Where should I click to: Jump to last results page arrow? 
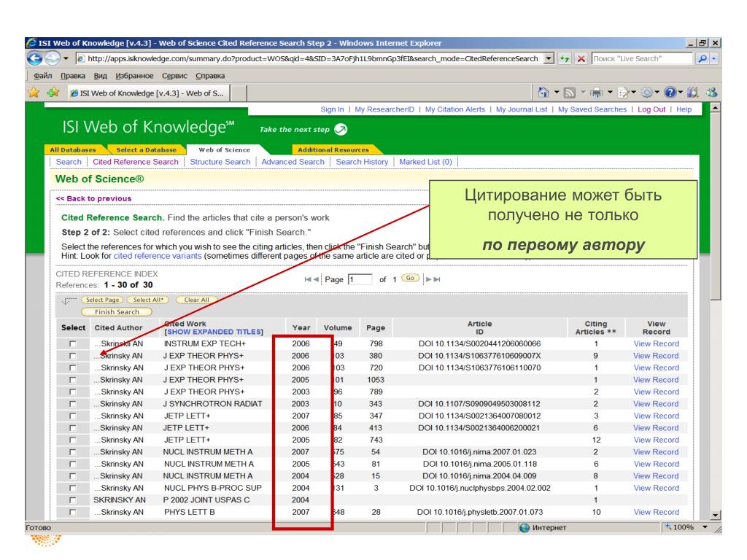(437, 279)
